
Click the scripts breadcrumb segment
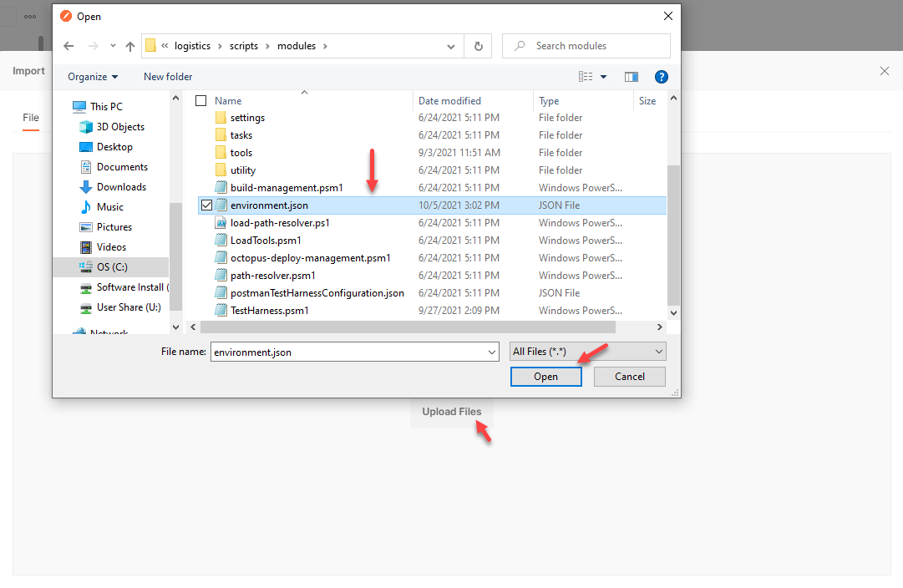[x=244, y=46]
